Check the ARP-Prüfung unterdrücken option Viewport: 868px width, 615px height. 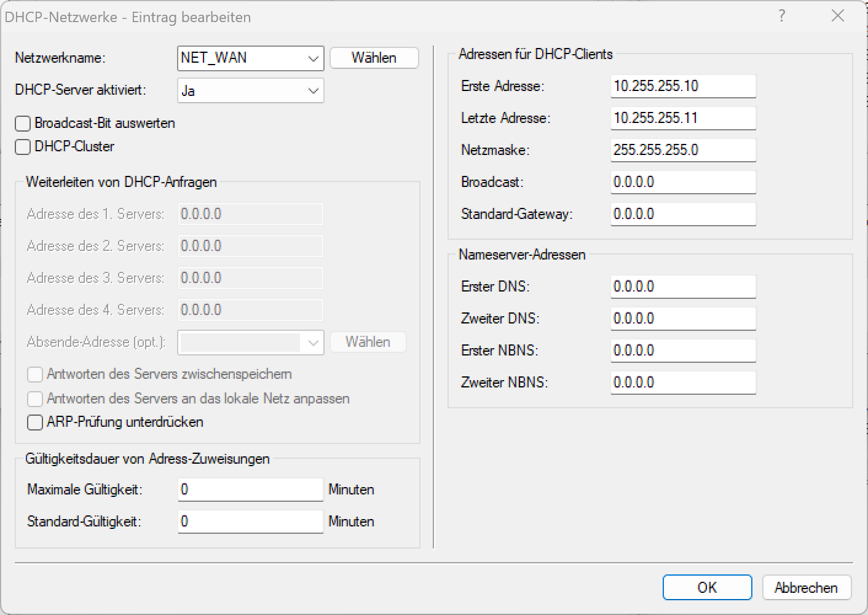35,423
